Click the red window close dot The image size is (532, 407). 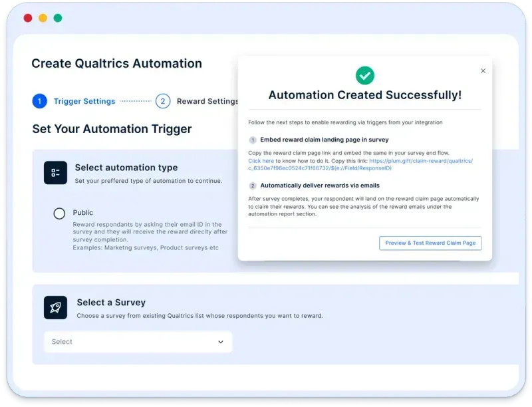tap(28, 18)
